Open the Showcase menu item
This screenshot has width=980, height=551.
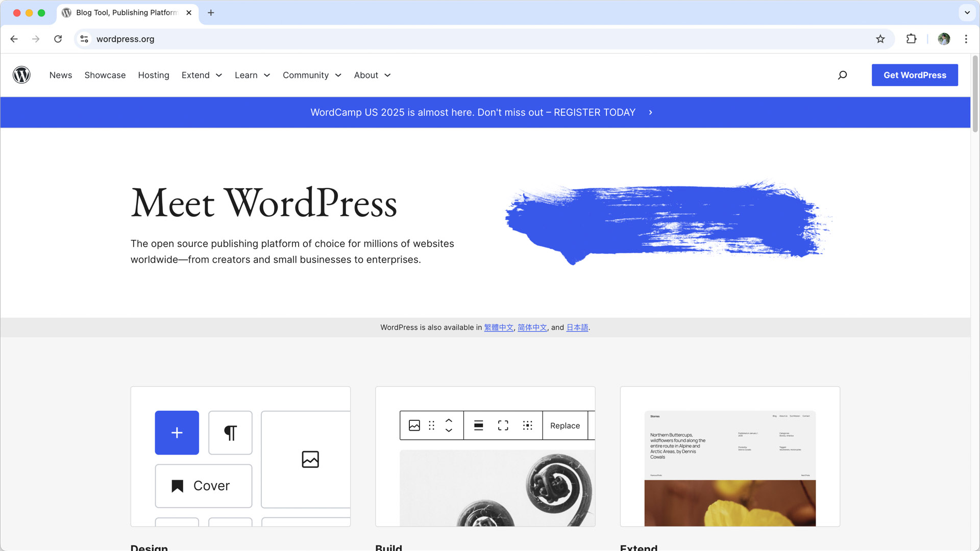(105, 75)
